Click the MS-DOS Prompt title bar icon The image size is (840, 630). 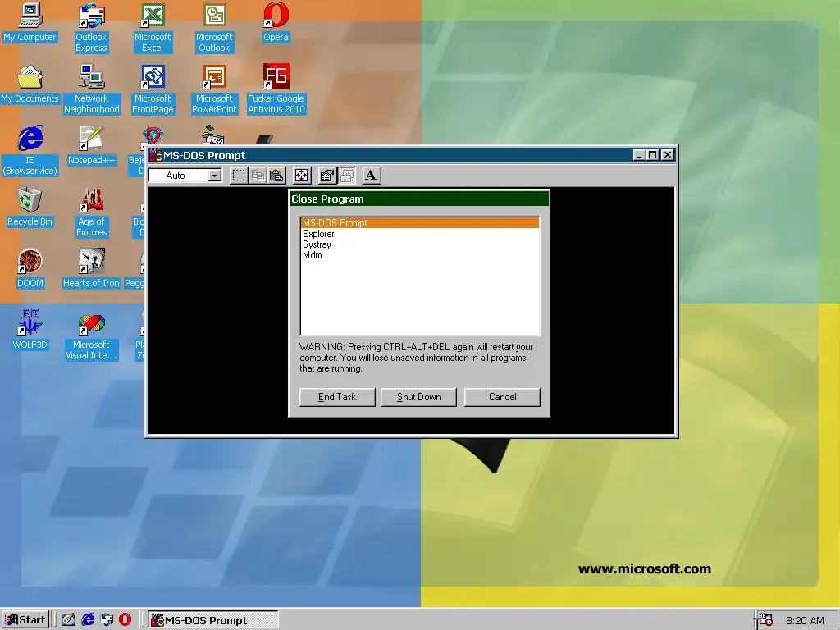tap(155, 155)
